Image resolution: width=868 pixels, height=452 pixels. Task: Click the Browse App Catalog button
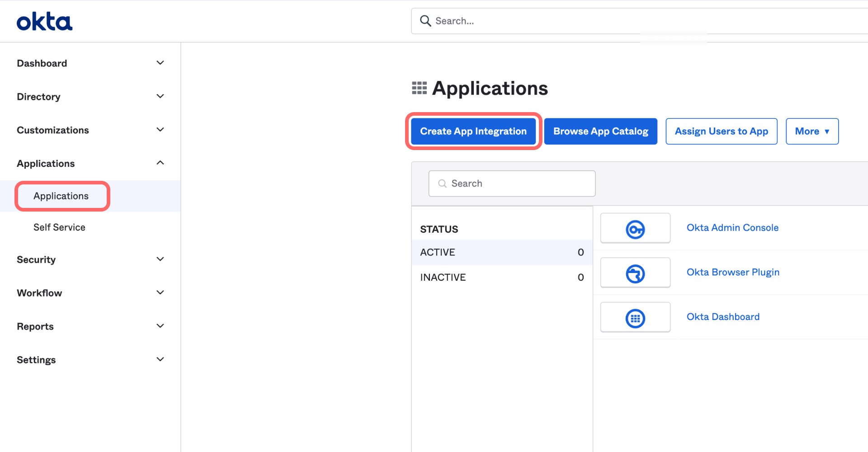[x=600, y=131]
